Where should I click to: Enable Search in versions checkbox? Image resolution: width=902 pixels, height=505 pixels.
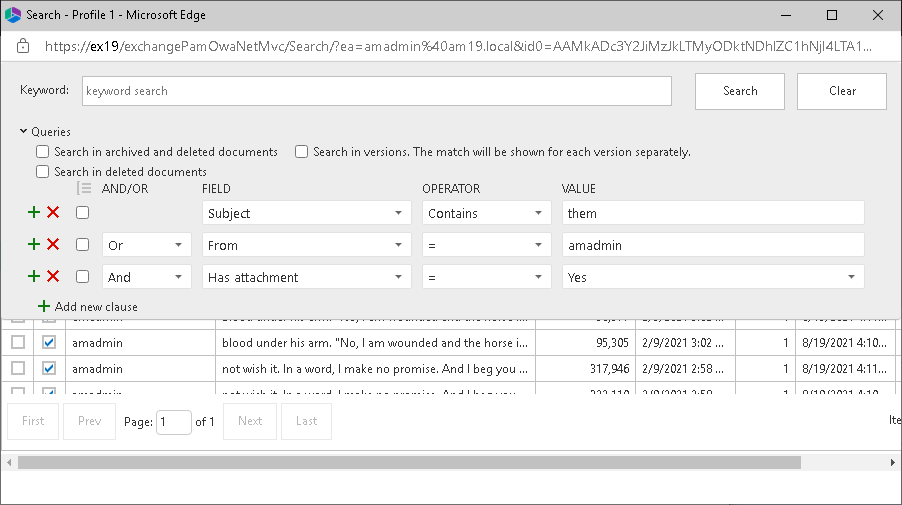pos(301,152)
